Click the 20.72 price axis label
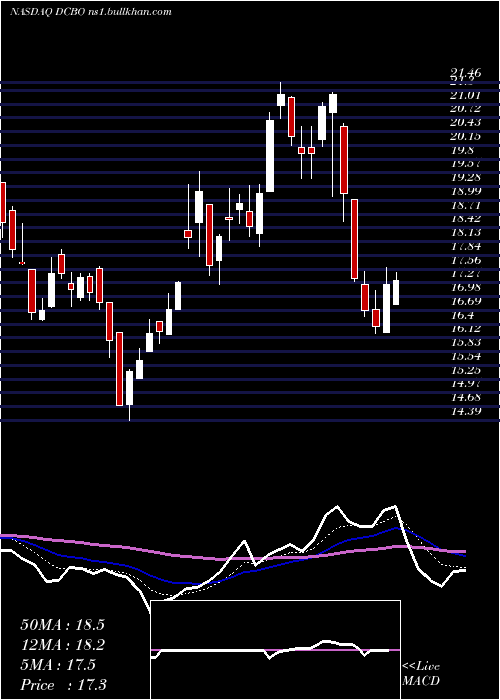This screenshot has width=500, height=700. (466, 108)
